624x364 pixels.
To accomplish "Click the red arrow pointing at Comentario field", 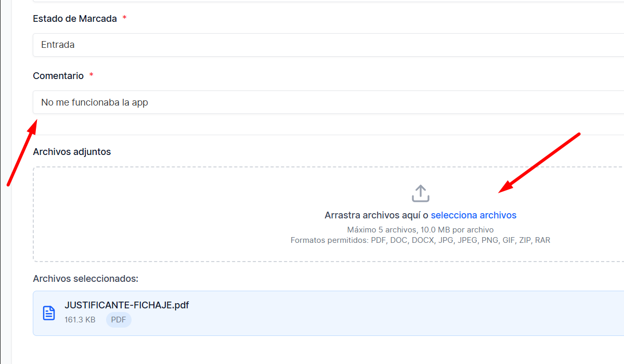I will 22,152.
